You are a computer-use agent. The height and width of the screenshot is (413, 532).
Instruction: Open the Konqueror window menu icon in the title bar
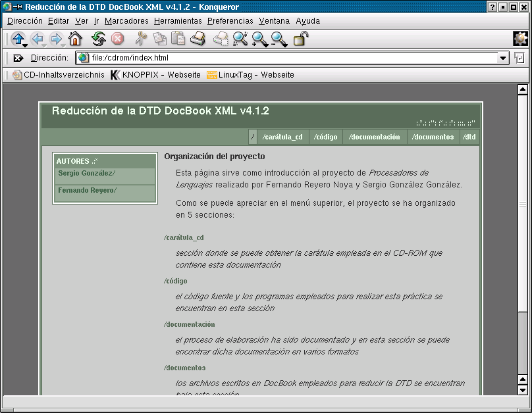tap(7, 7)
